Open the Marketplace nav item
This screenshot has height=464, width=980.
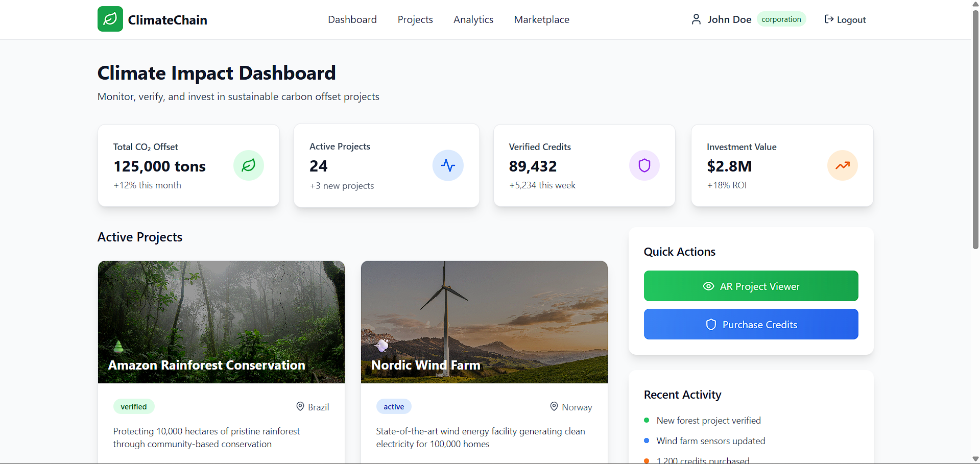542,19
